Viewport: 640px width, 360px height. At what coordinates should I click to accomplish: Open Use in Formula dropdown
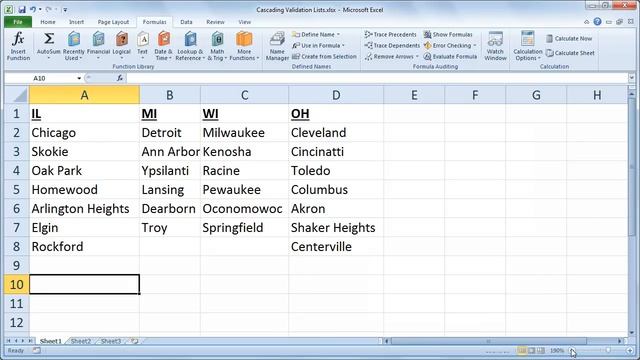tap(318, 46)
